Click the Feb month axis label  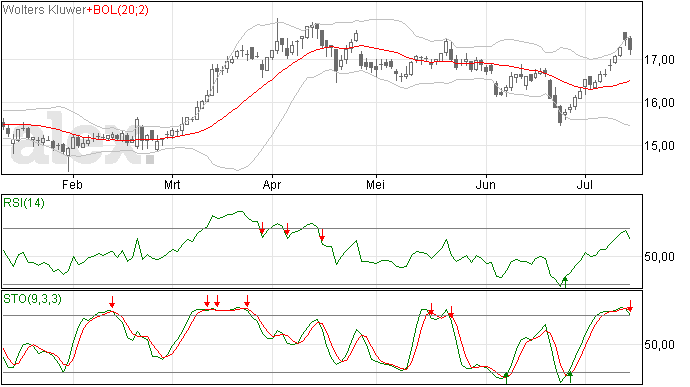click(72, 184)
